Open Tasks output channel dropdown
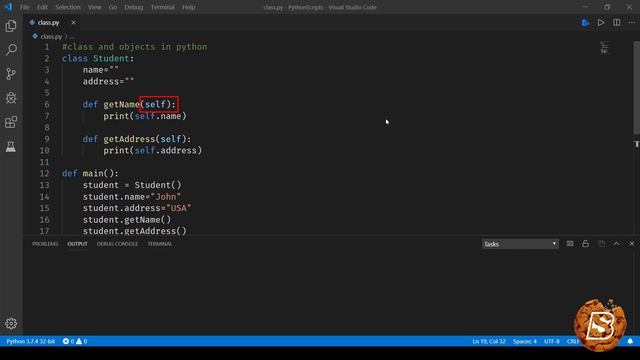This screenshot has width=640, height=360. tap(520, 244)
